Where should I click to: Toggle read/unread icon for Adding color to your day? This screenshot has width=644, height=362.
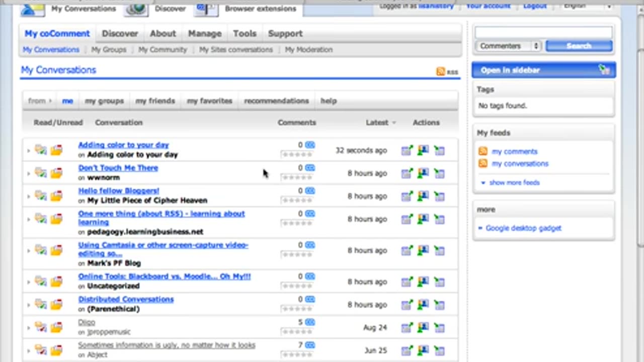[41, 150]
